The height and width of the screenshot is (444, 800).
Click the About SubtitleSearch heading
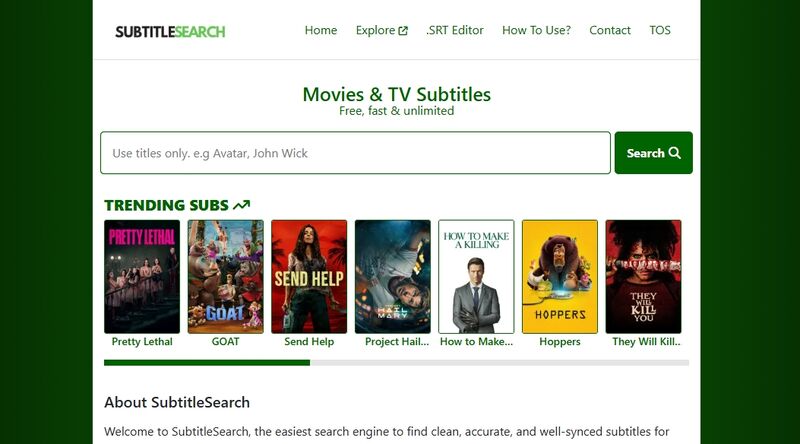coord(177,402)
